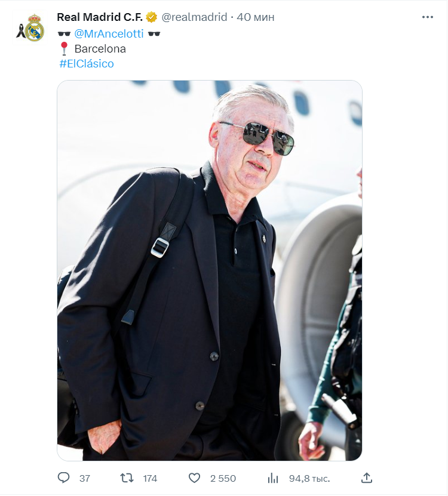
Task: Open the three-dot more options menu
Action: pos(428,17)
